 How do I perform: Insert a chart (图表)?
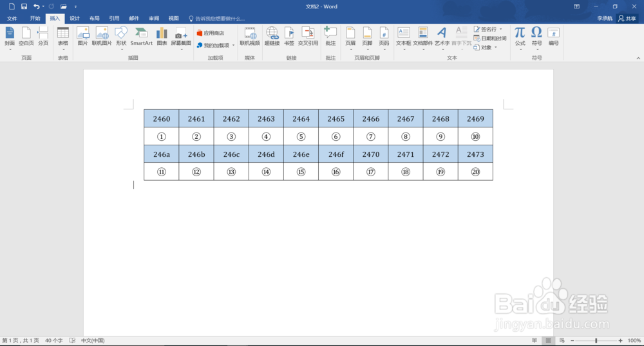162,37
